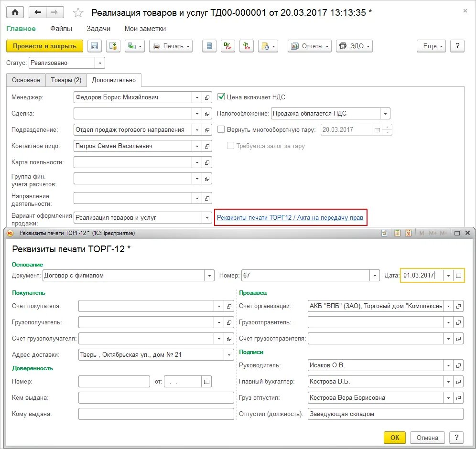Save document with the floppy disk icon
The height and width of the screenshot is (449, 476).
click(x=95, y=46)
